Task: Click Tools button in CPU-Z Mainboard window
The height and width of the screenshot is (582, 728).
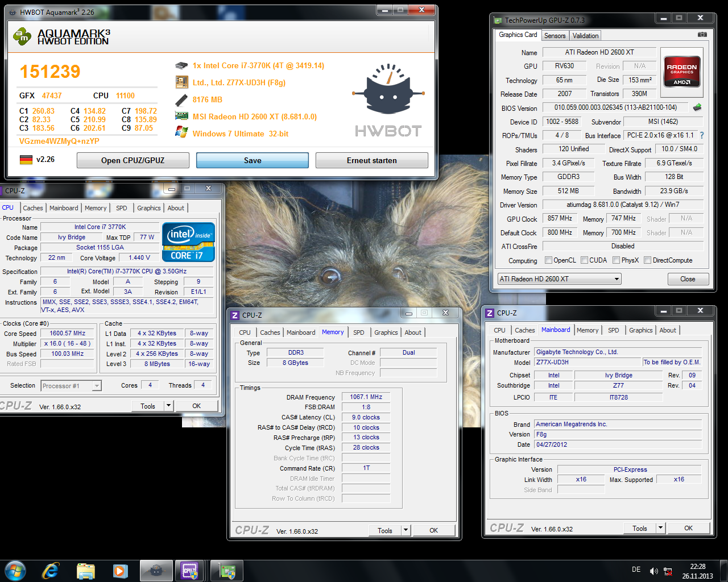Action: [x=640, y=528]
